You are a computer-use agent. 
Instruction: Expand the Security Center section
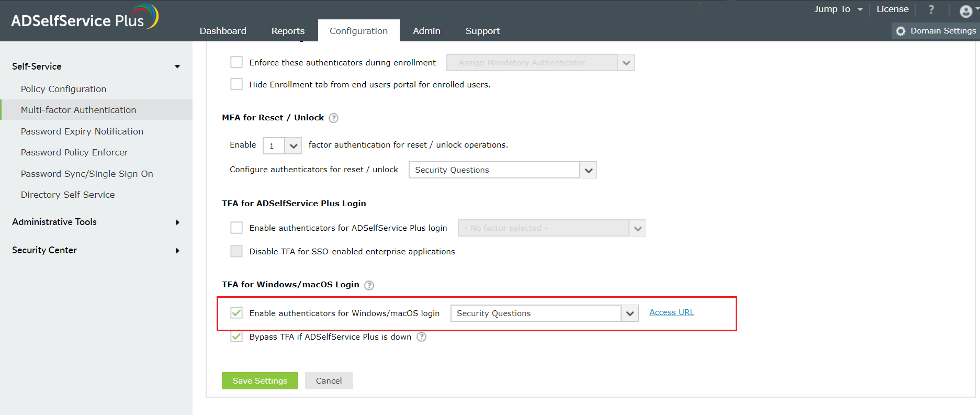pos(96,250)
